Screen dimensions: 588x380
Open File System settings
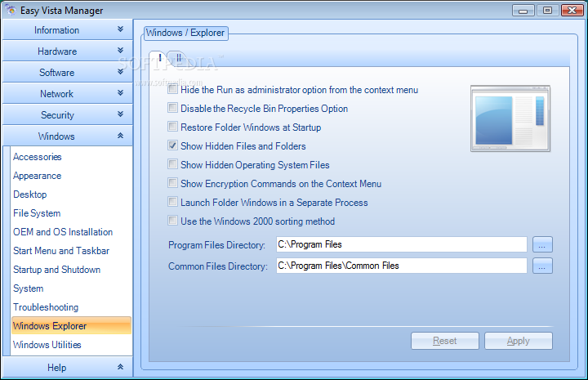pos(37,213)
